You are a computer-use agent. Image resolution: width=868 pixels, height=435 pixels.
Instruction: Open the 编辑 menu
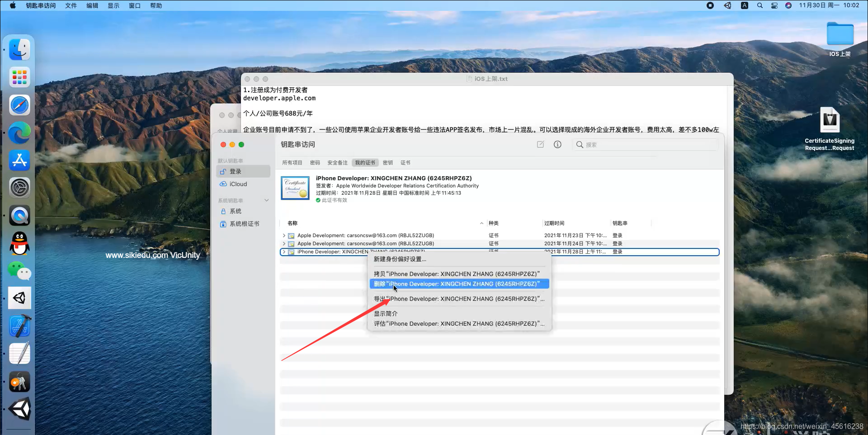(x=92, y=5)
